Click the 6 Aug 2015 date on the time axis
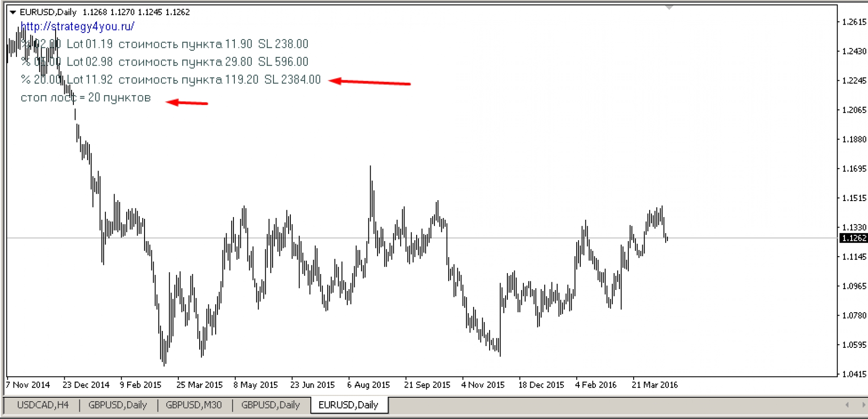 click(x=368, y=385)
